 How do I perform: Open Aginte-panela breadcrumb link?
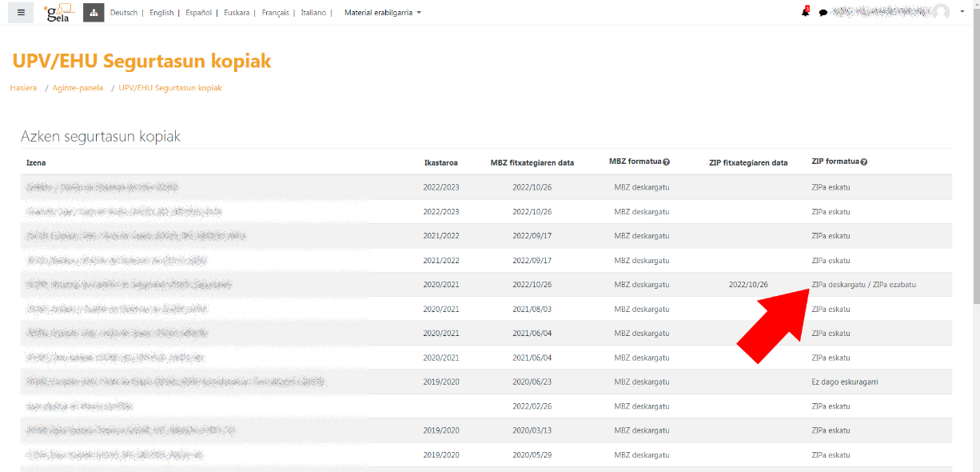78,88
